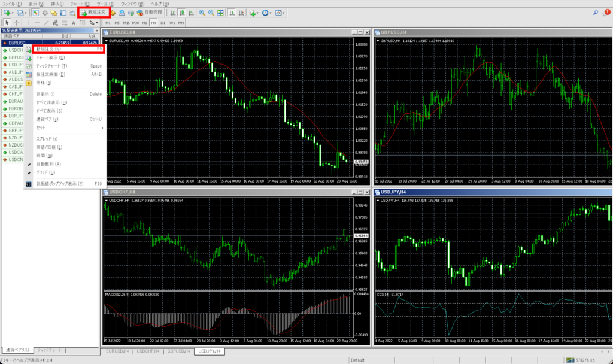The image size is (613, 364).
Task: Select the trendline drawing tool
Action: pyautogui.click(x=46, y=23)
